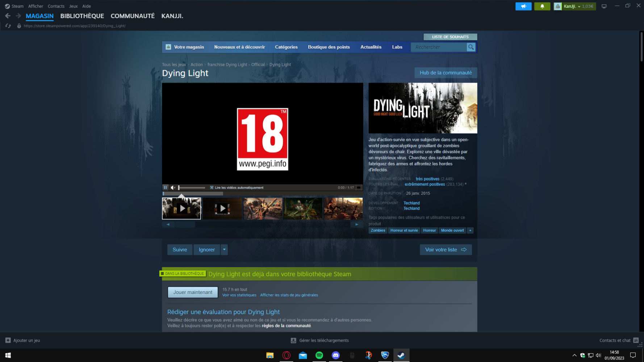The width and height of the screenshot is (644, 362).
Task: Adjust the trailer volume slider
Action: tap(192, 188)
